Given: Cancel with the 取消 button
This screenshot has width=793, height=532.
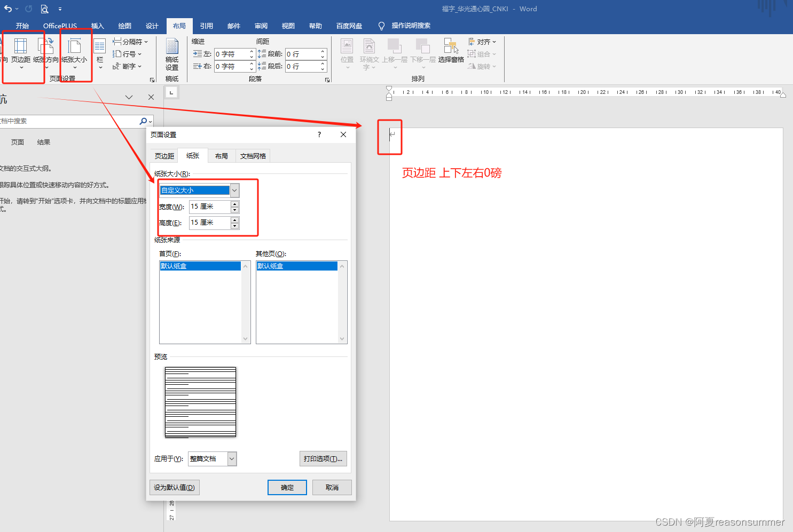Looking at the screenshot, I should click(x=332, y=487).
